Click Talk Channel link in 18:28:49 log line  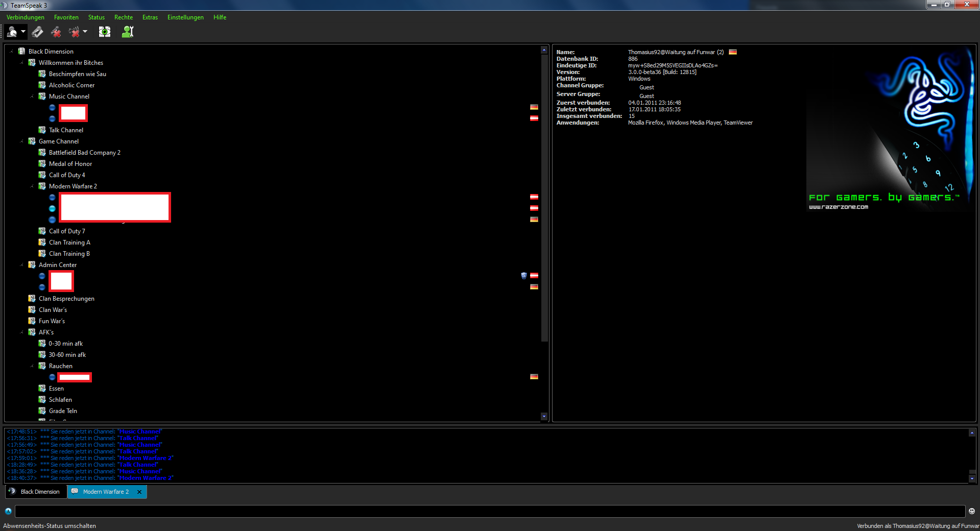pos(138,465)
